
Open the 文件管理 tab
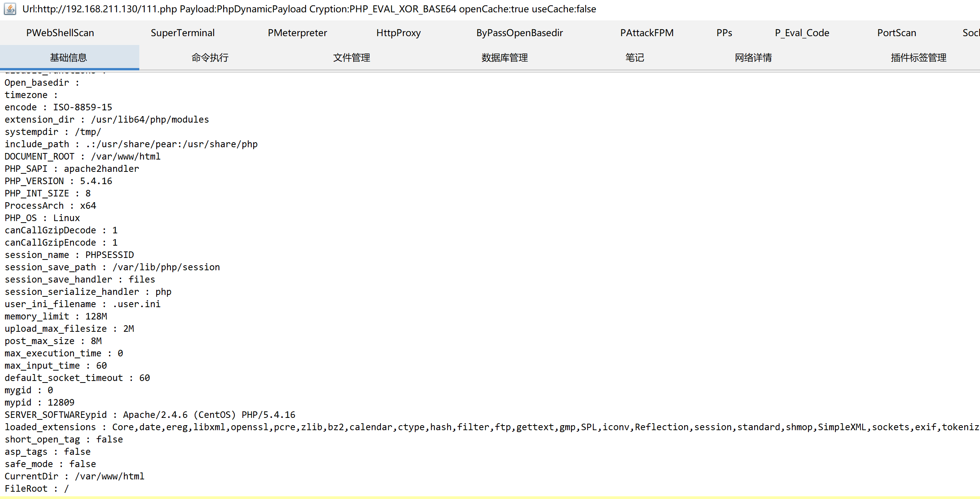click(351, 57)
